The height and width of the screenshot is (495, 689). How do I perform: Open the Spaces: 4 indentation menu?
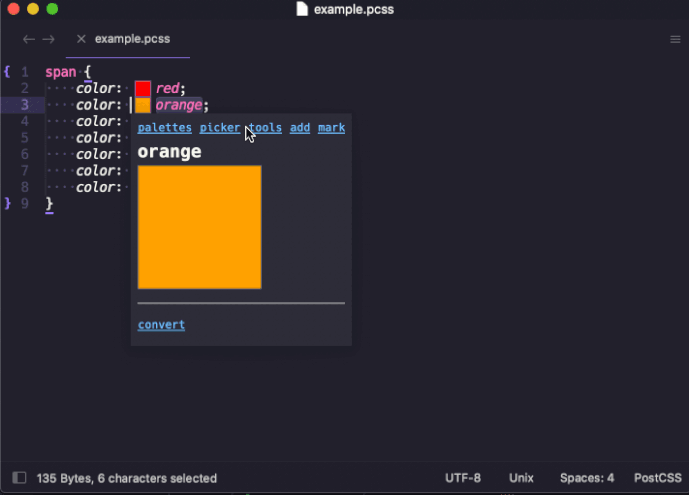pos(587,478)
